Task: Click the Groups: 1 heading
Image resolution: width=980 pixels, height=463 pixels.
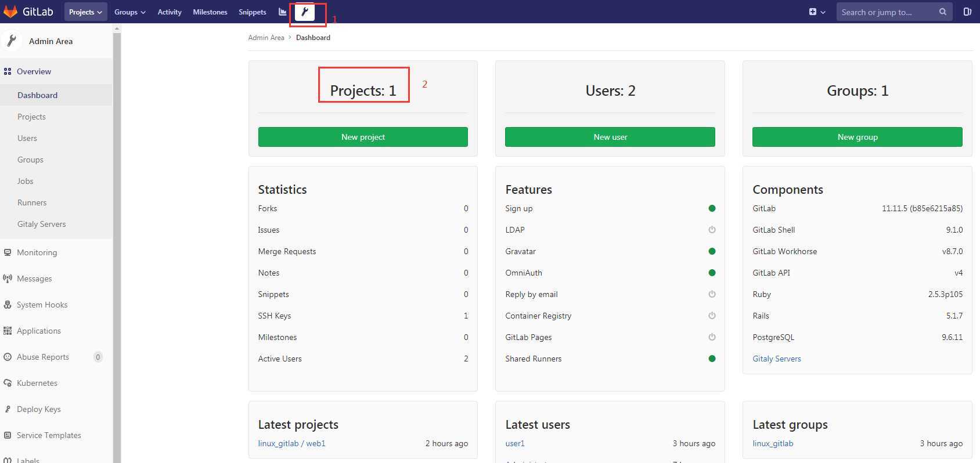Action: pyautogui.click(x=858, y=91)
